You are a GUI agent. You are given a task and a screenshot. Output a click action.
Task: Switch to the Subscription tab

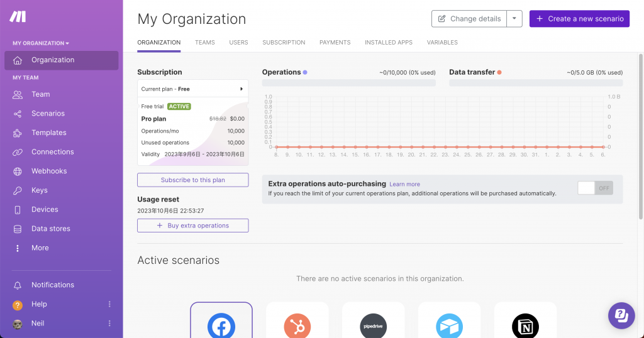pos(284,42)
